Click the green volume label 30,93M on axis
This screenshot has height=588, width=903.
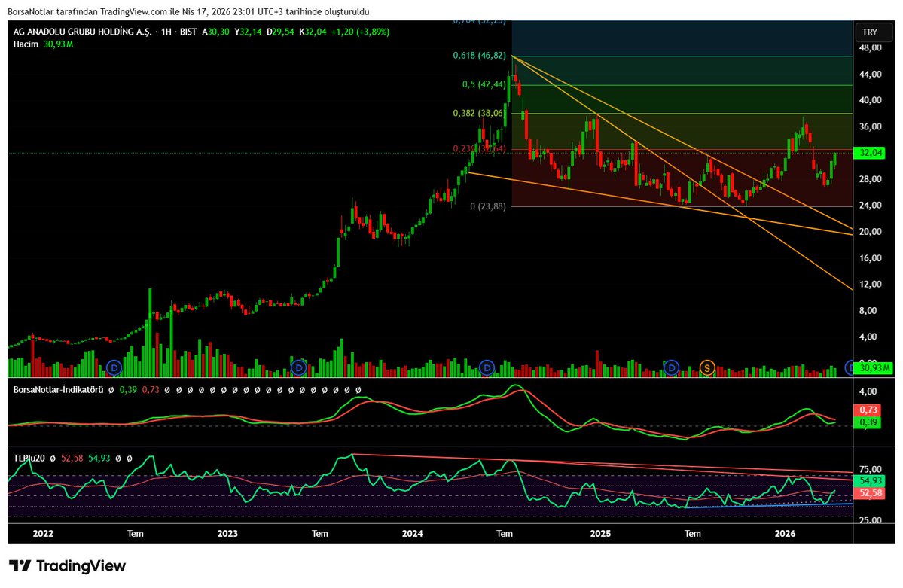click(874, 368)
